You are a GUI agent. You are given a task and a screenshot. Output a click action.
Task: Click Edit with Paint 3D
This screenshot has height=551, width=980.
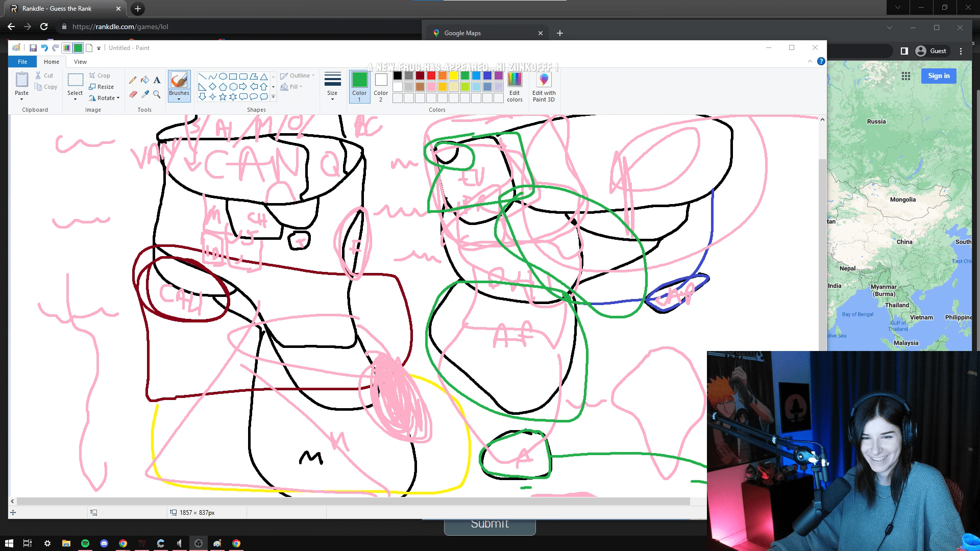(544, 86)
